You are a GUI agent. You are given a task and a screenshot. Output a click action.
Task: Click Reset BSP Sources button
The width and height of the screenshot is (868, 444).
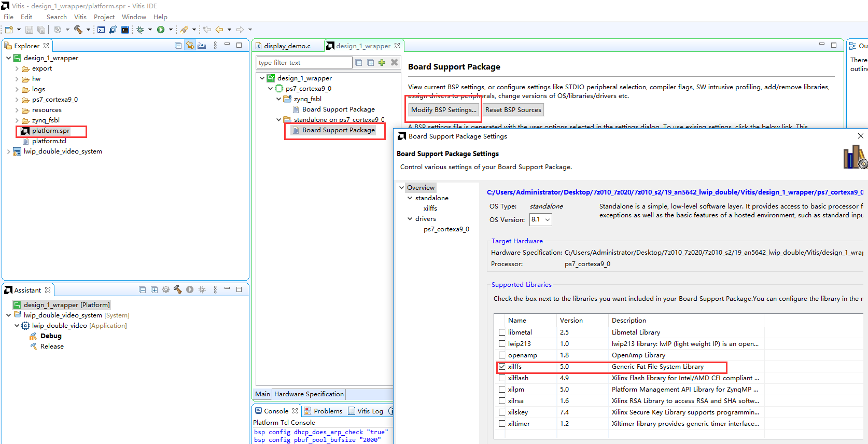point(513,110)
